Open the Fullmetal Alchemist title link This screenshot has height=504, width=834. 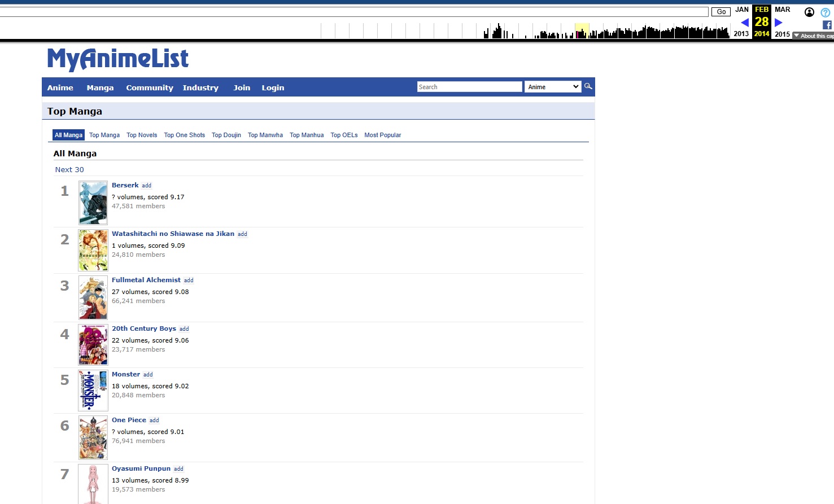(146, 280)
